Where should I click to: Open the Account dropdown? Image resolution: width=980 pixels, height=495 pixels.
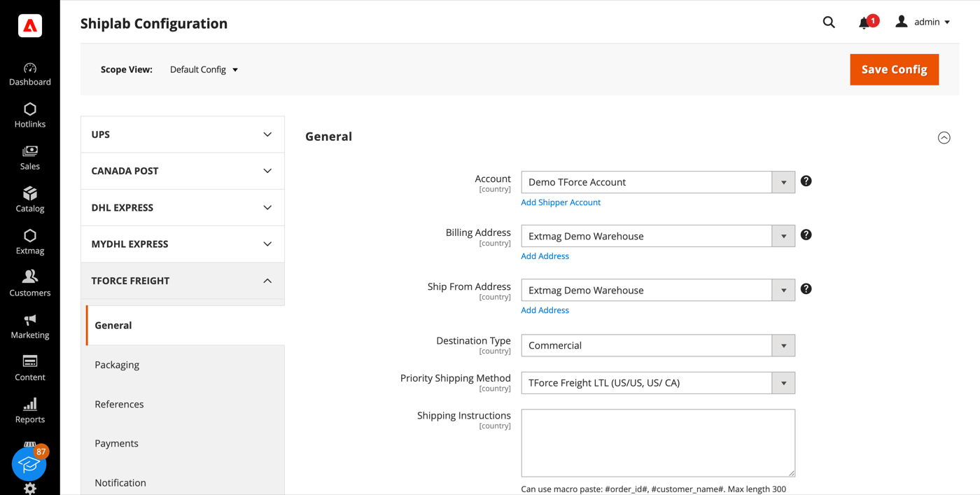pos(658,182)
